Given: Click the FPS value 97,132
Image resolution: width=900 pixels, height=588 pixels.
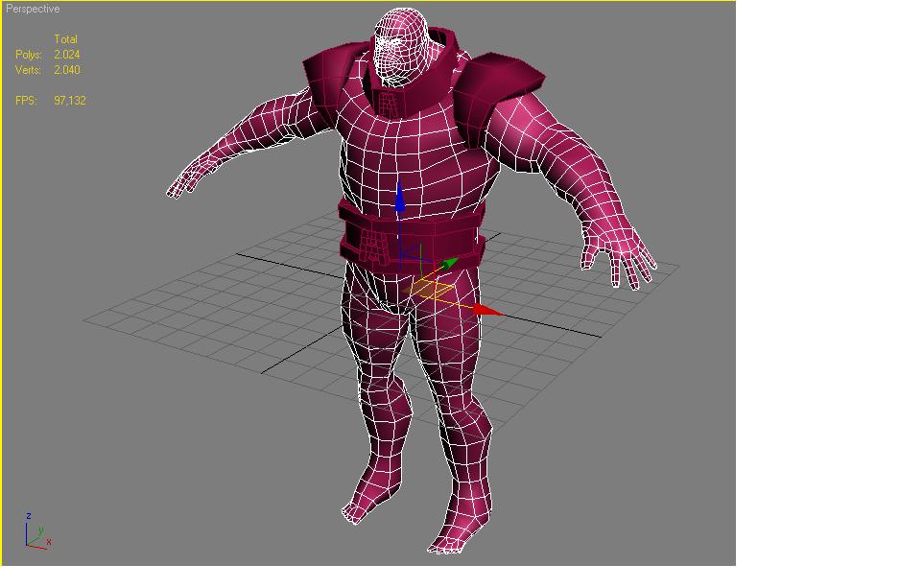Looking at the screenshot, I should point(69,101).
